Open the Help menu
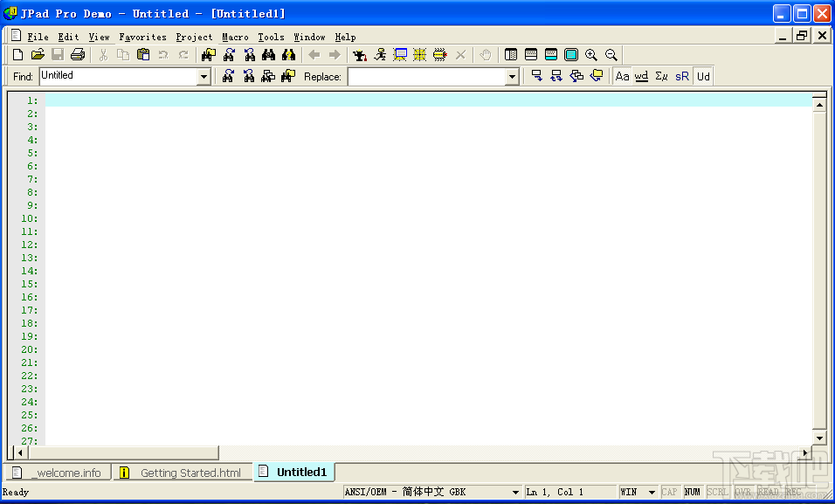Viewport: 835px width, 504px height. pyautogui.click(x=346, y=37)
